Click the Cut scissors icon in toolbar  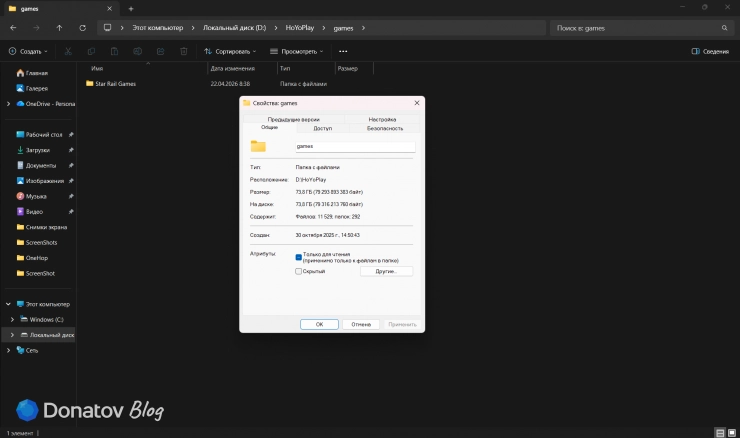(x=68, y=51)
